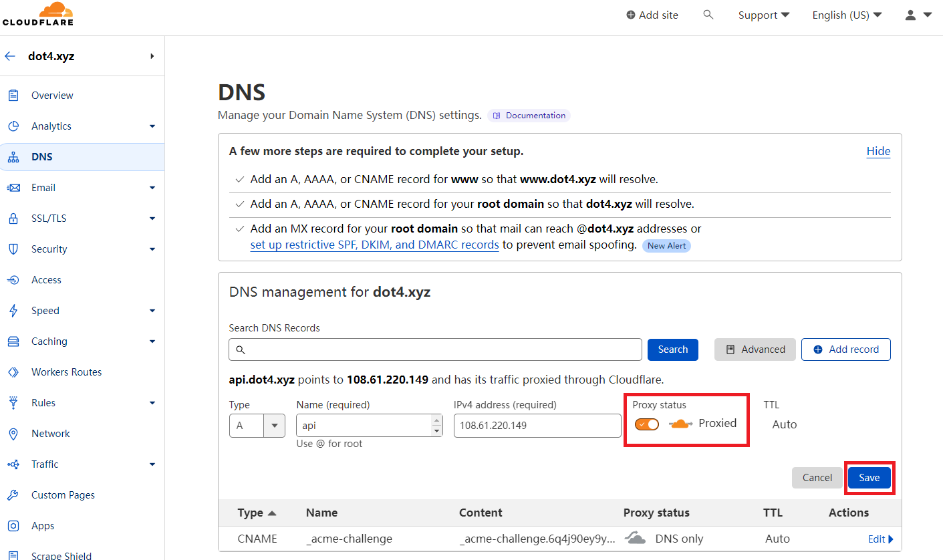This screenshot has width=943, height=560.
Task: Sort records by Type column header
Action: click(x=257, y=513)
